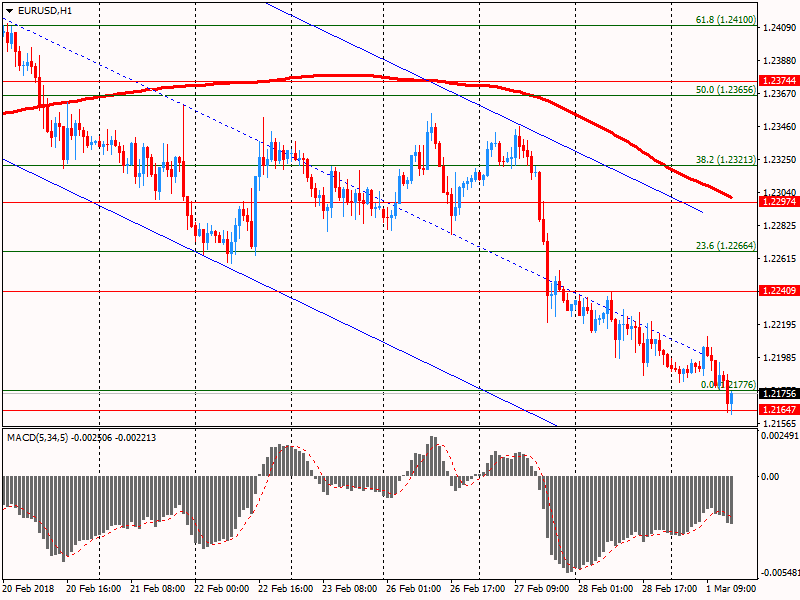
Task: Click the red 1.21647 price tag
Action: coord(778,410)
